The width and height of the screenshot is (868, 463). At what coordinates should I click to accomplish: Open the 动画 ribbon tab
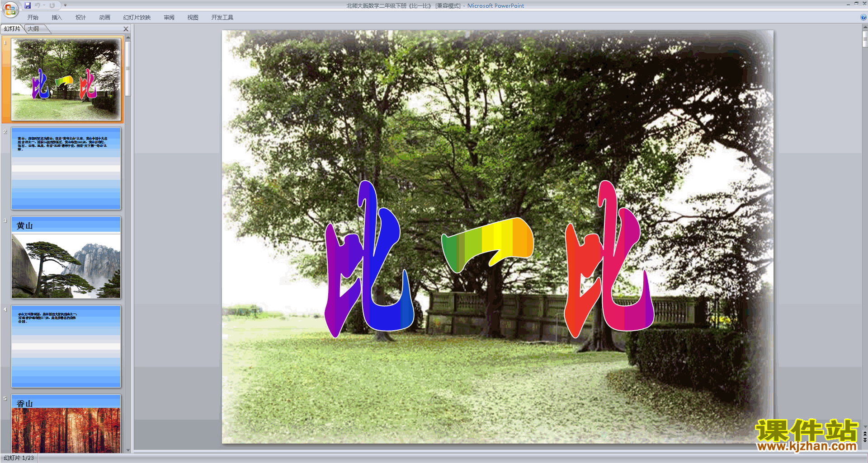pyautogui.click(x=105, y=18)
